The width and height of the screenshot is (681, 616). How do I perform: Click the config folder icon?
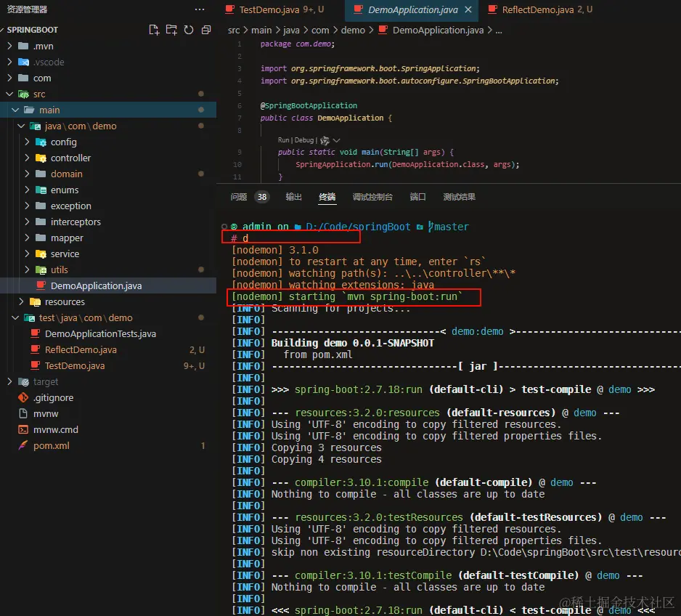click(41, 142)
